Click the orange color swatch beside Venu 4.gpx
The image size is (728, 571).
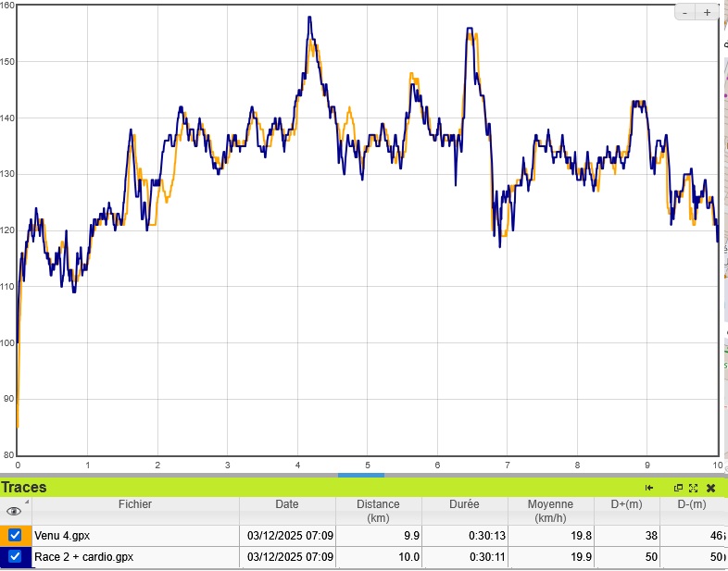3,535
